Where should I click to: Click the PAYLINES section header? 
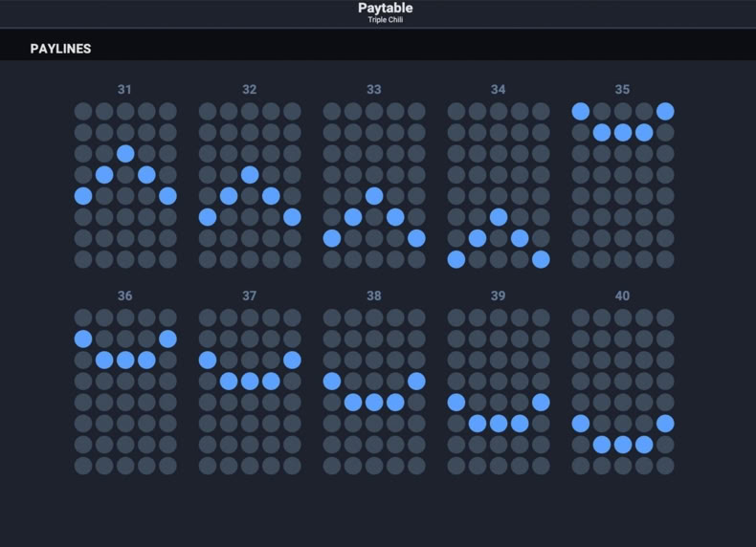pyautogui.click(x=60, y=49)
